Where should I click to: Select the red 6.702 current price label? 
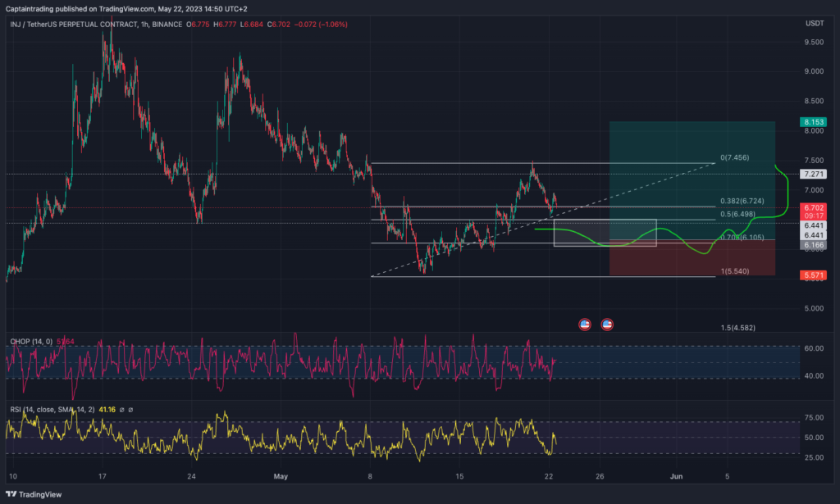[x=811, y=209]
